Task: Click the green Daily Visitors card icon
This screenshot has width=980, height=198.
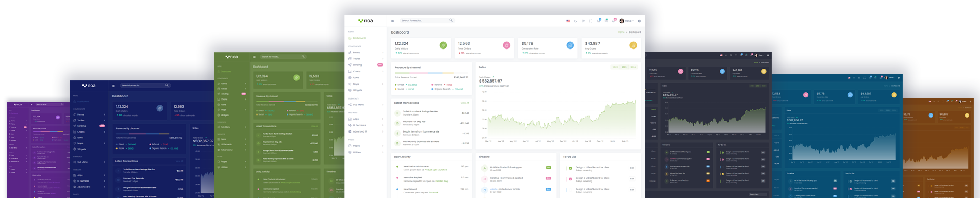Action: [x=443, y=45]
